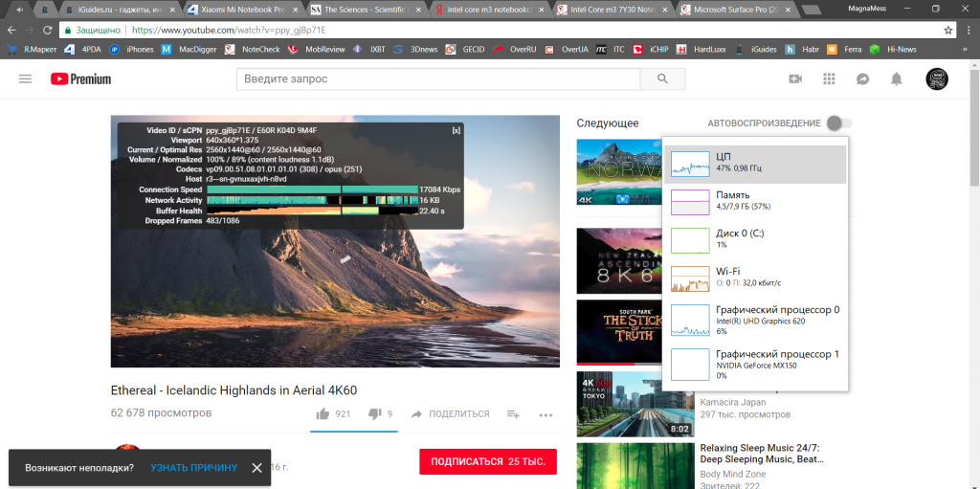Click the search magnifier button
This screenshot has height=489, width=980.
pyautogui.click(x=663, y=79)
